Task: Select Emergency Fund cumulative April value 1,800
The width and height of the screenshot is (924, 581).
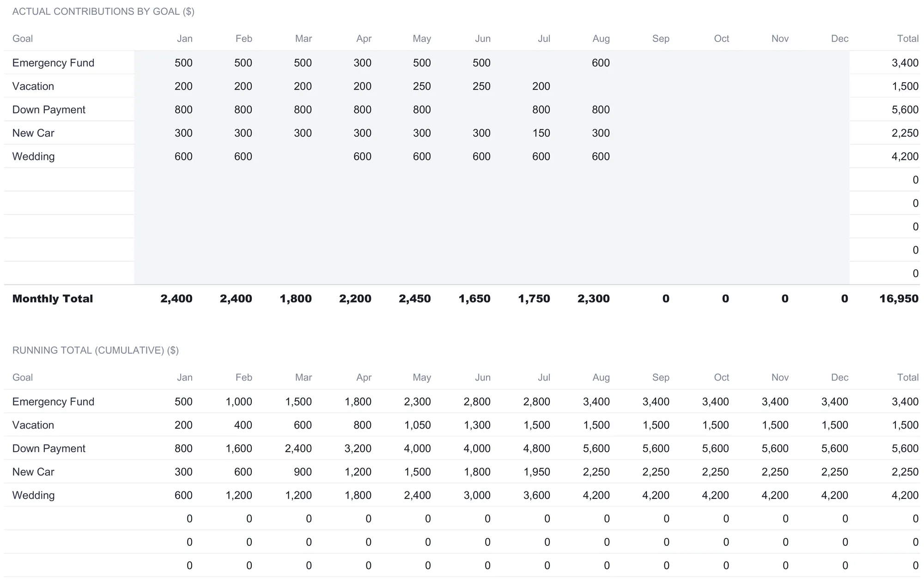Action: coord(358,402)
